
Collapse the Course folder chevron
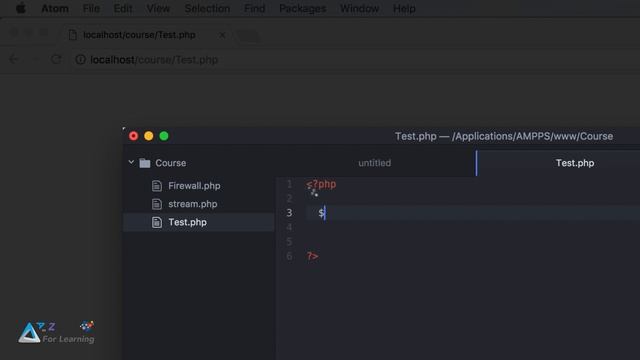coord(131,162)
